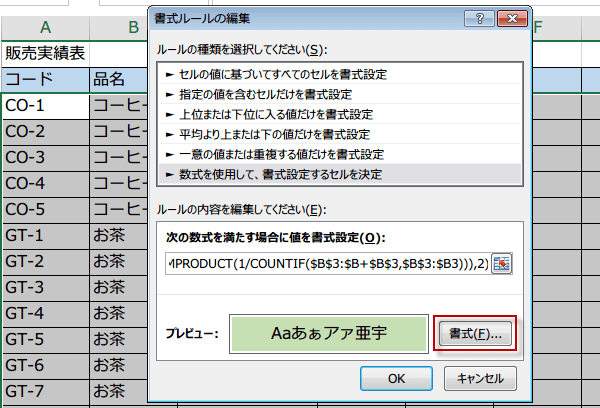Click the 品名 header cell
This screenshot has width=600, height=408.
(119, 79)
